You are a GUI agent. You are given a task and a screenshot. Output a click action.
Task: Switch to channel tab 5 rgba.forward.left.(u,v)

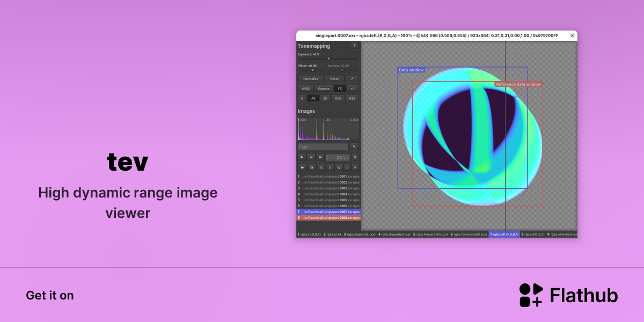430,235
